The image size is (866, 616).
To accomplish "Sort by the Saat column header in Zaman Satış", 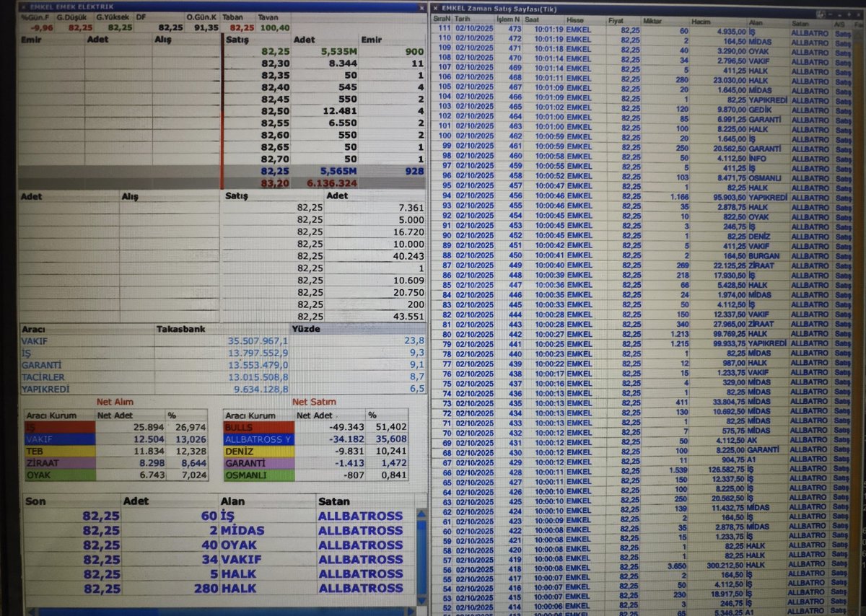I will click(532, 20).
